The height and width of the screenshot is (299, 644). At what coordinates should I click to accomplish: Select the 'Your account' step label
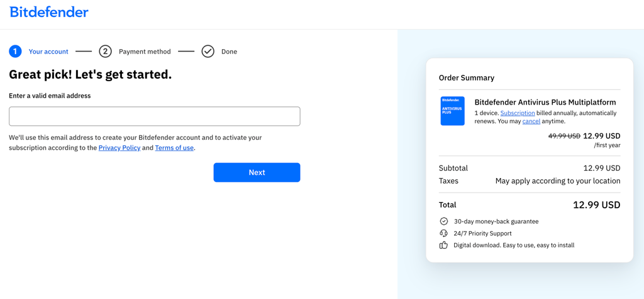click(48, 52)
